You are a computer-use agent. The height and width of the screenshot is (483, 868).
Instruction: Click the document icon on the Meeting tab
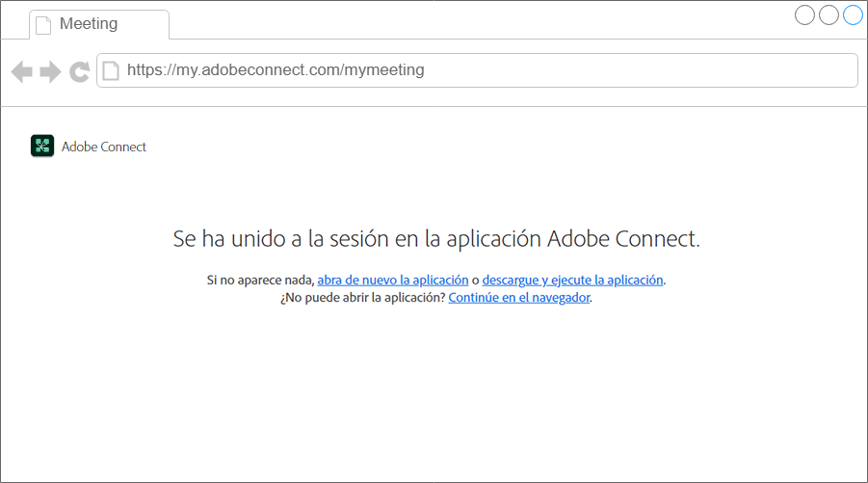click(43, 24)
